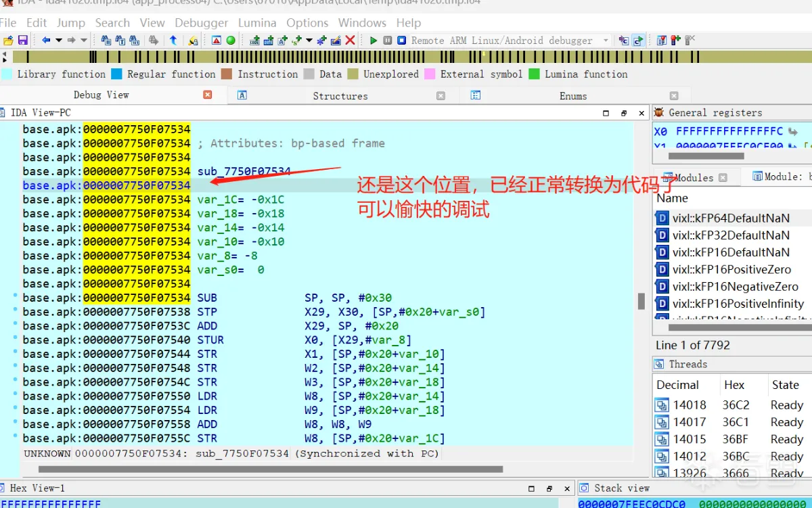Open the Jump menu
812x508 pixels.
tap(71, 23)
